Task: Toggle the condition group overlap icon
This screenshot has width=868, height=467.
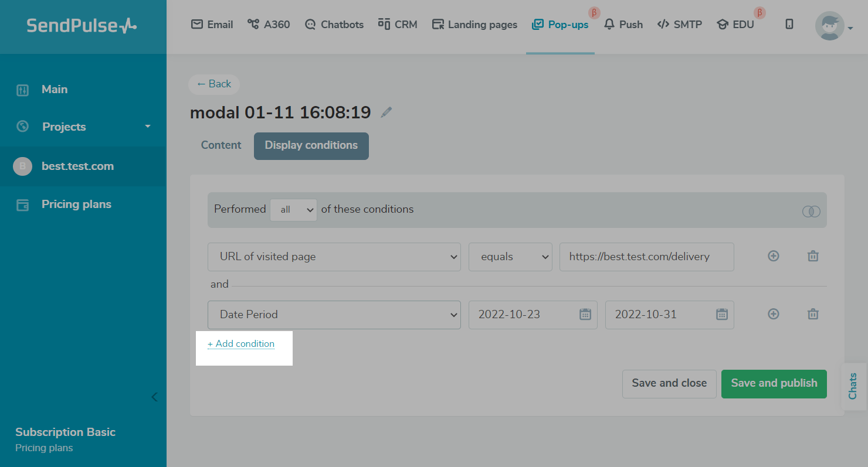Action: [x=811, y=212]
